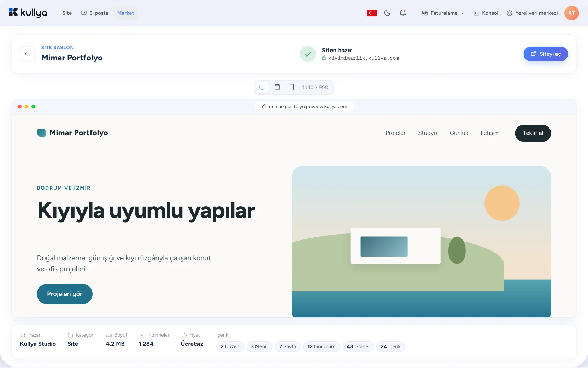Open notifications bell
Screen dimensions: 588x368
coord(403,13)
